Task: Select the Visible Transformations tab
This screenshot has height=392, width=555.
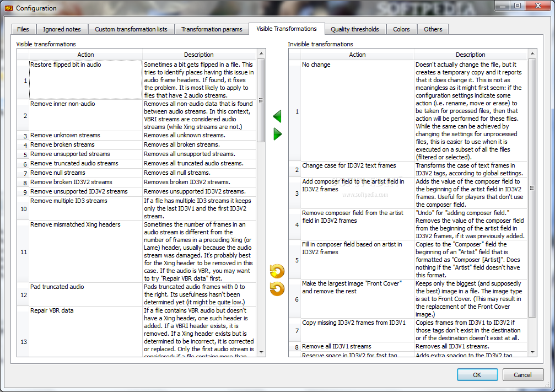Action: [287, 29]
